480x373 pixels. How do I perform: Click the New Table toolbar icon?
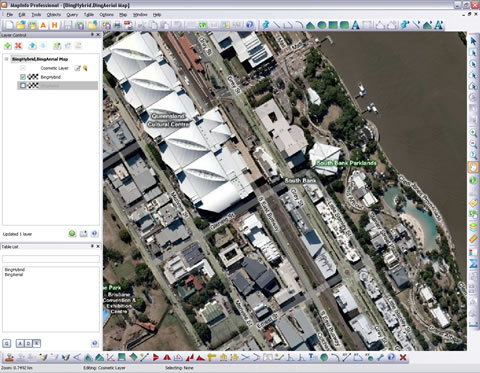point(9,25)
